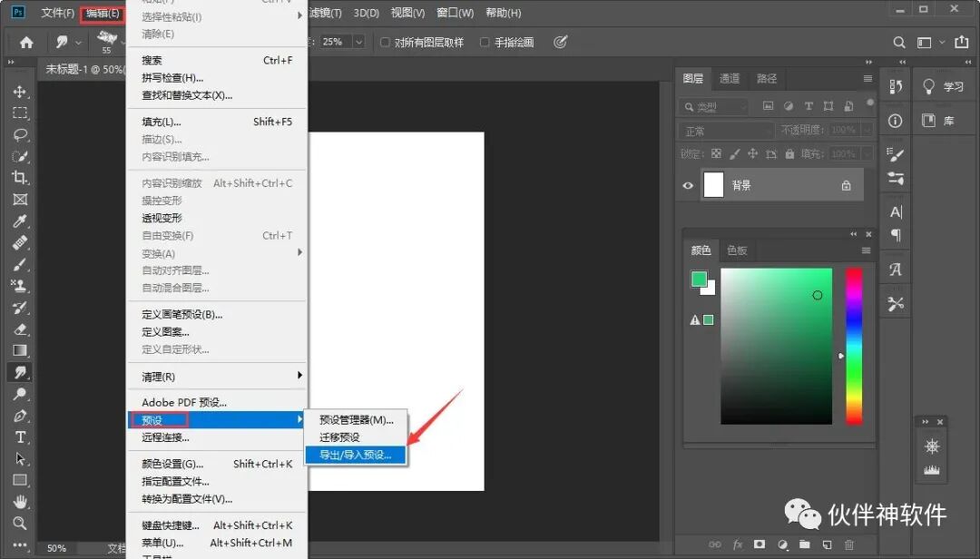Image resolution: width=980 pixels, height=559 pixels.
Task: Open the Character panel icon
Action: [895, 212]
